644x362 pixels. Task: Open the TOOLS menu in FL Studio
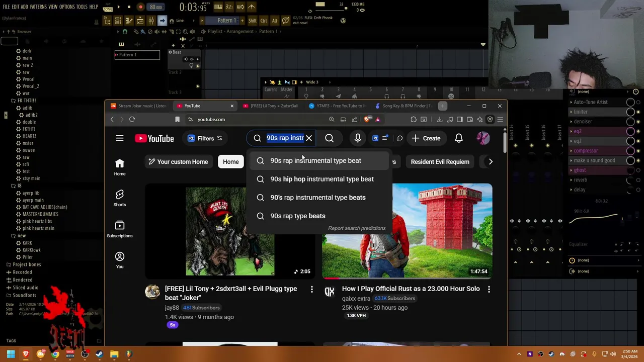pyautogui.click(x=82, y=7)
